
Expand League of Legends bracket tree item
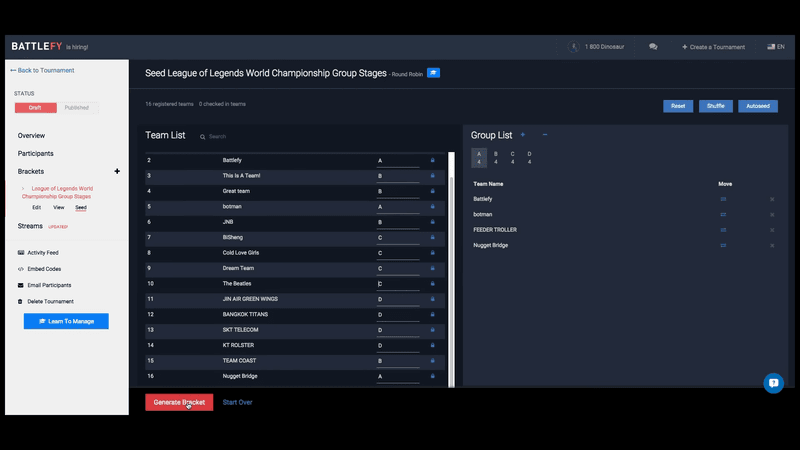pyautogui.click(x=23, y=189)
